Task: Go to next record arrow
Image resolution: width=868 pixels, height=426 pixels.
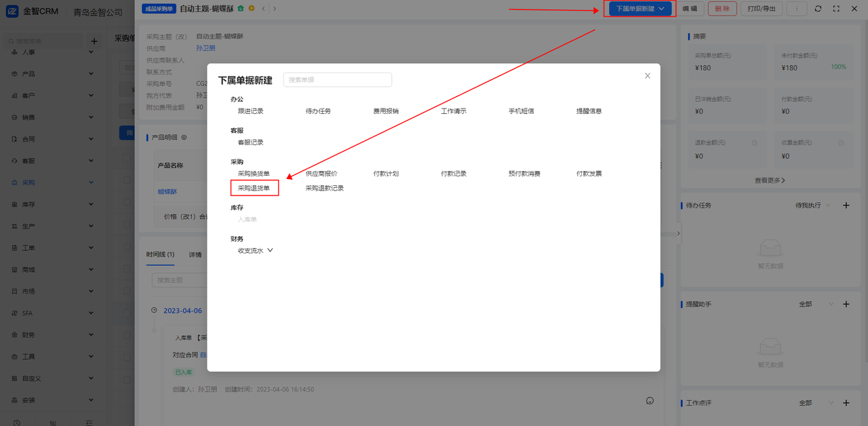Action: [274, 8]
